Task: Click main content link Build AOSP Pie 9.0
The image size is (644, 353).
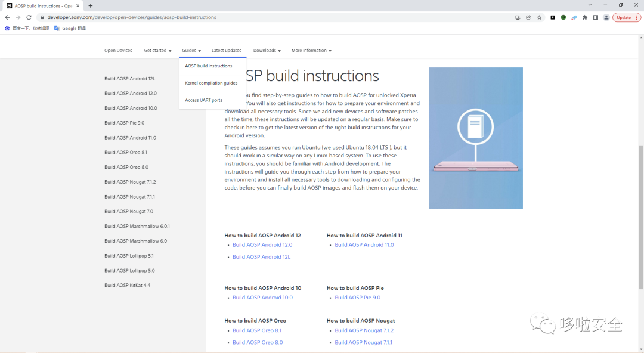Action: click(358, 298)
